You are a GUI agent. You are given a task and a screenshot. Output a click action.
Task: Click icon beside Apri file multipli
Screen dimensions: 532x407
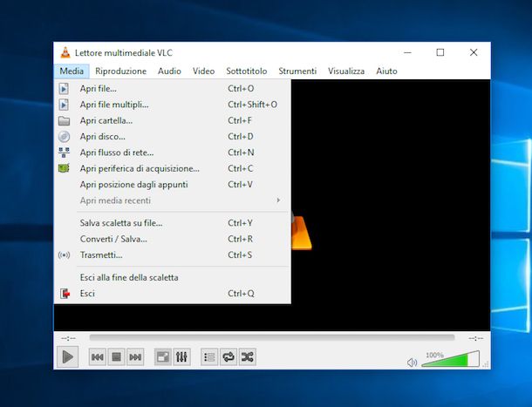pos(64,105)
